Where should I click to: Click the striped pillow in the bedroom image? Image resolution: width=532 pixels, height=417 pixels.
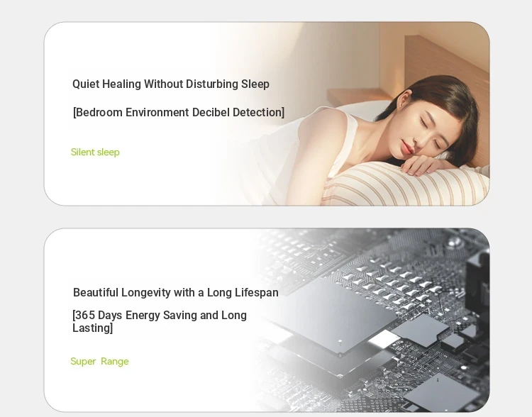coord(404,185)
